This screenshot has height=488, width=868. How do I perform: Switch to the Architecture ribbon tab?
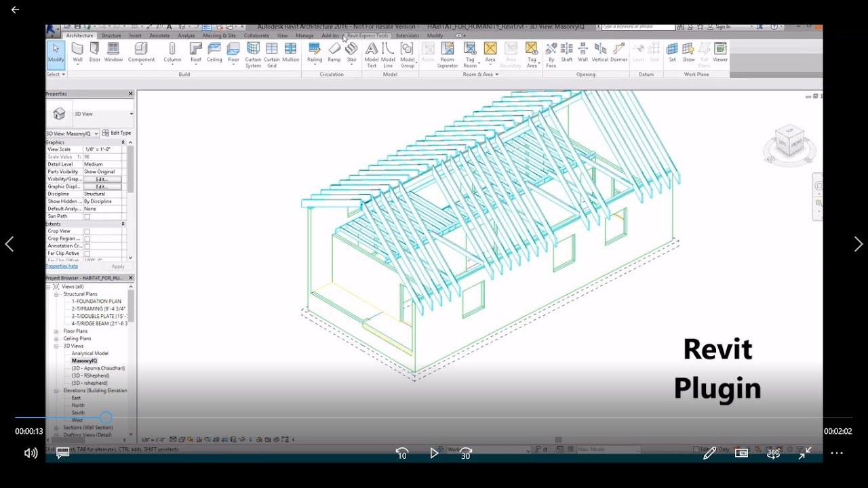[x=79, y=35]
